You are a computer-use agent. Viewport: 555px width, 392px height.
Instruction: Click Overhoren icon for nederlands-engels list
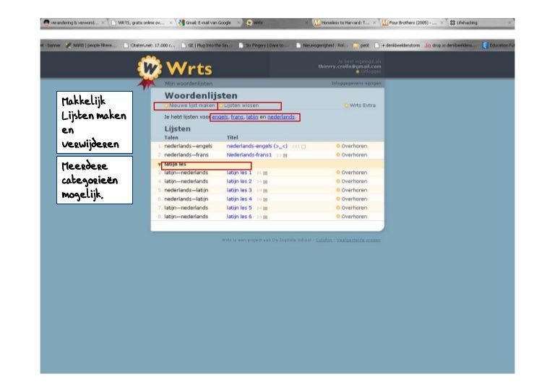[338, 146]
